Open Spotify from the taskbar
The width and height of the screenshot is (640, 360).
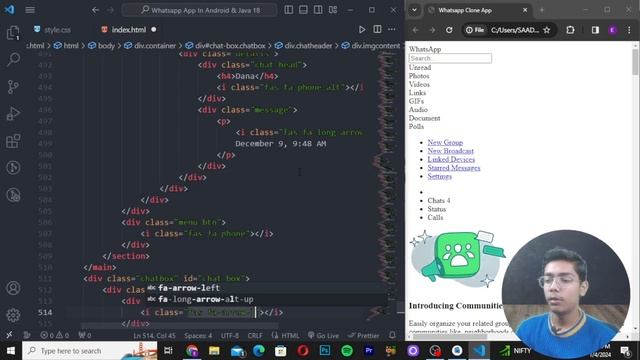(347, 351)
